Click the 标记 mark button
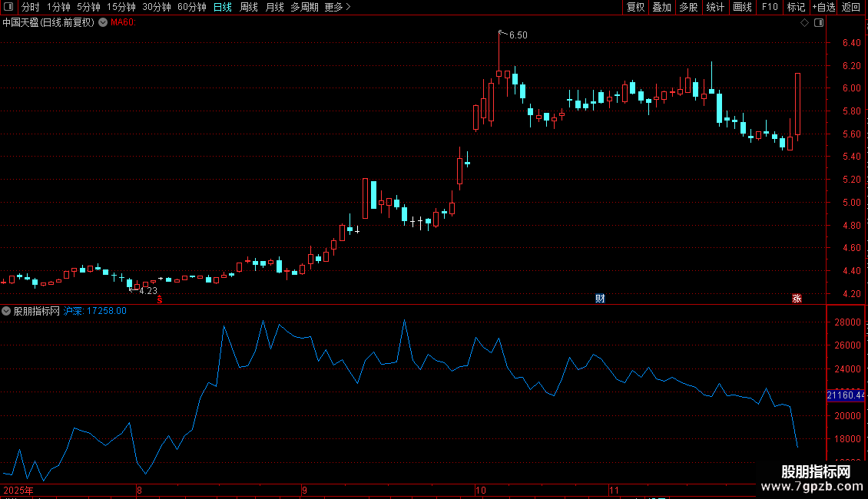This screenshot has height=499, width=868. pyautogui.click(x=796, y=7)
